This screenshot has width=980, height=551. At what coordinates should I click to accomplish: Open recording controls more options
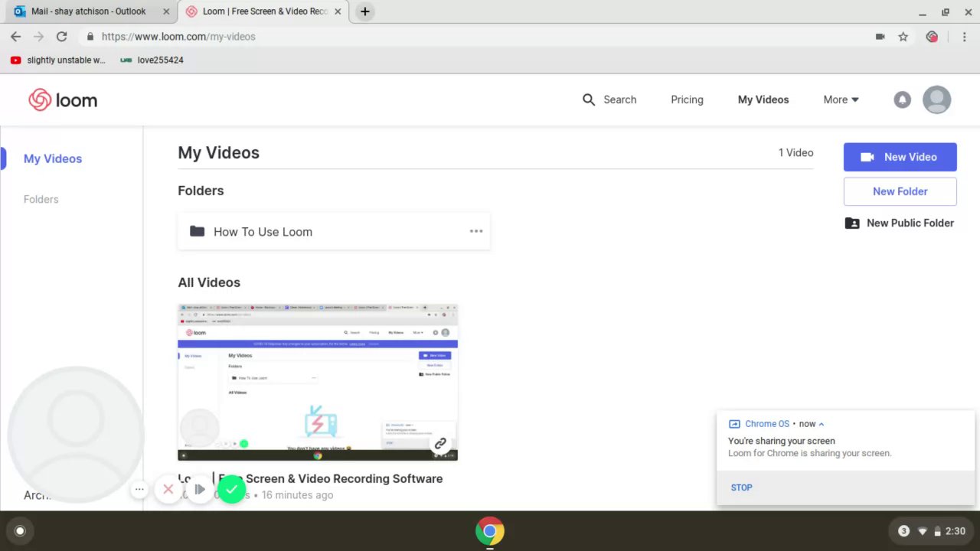point(139,489)
